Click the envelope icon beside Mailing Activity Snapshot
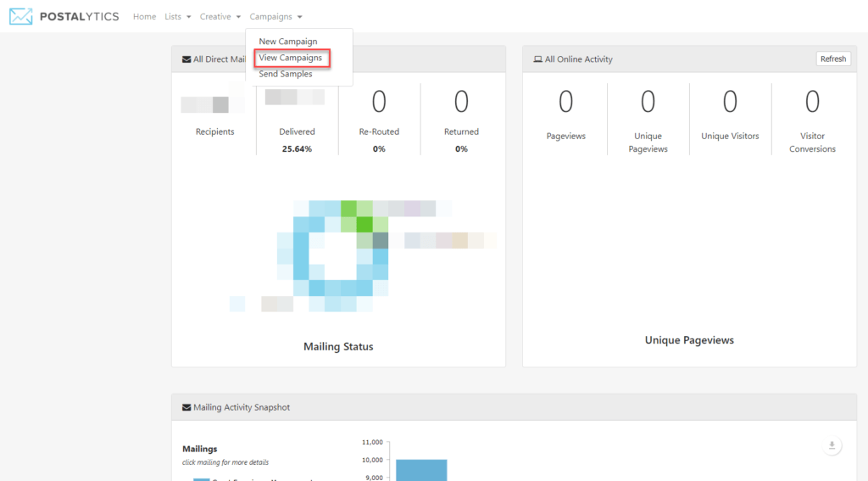Viewport: 868px width, 481px height. click(186, 407)
